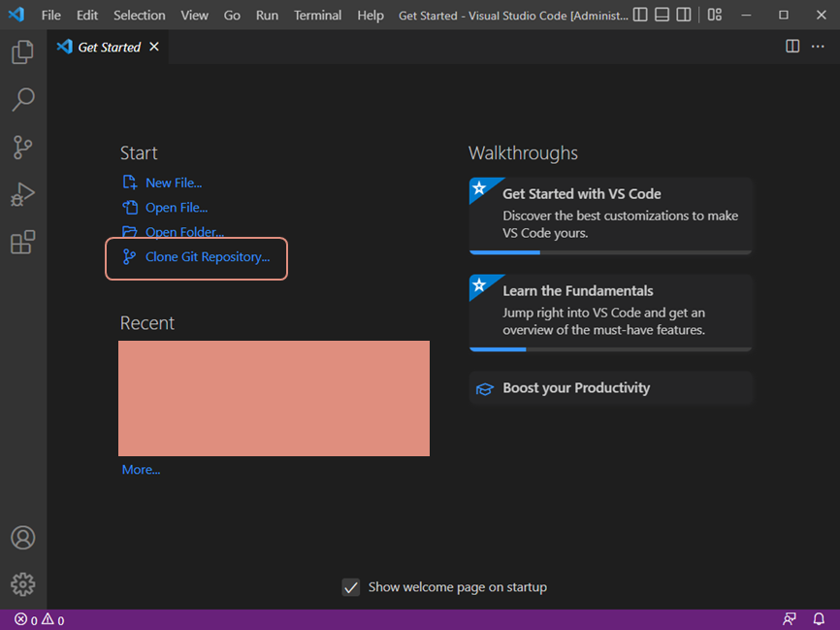
Task: Close the Visual Studio Code window
Action: click(822, 15)
